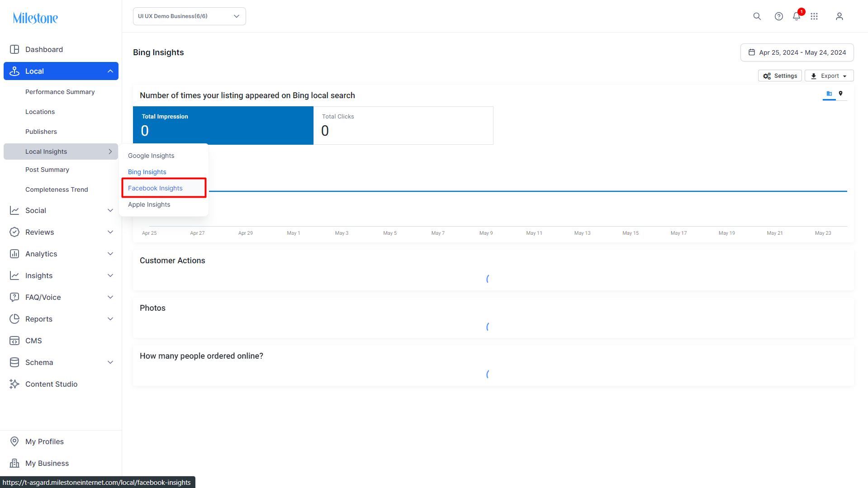
Task: Go to Locations page
Action: (x=40, y=112)
